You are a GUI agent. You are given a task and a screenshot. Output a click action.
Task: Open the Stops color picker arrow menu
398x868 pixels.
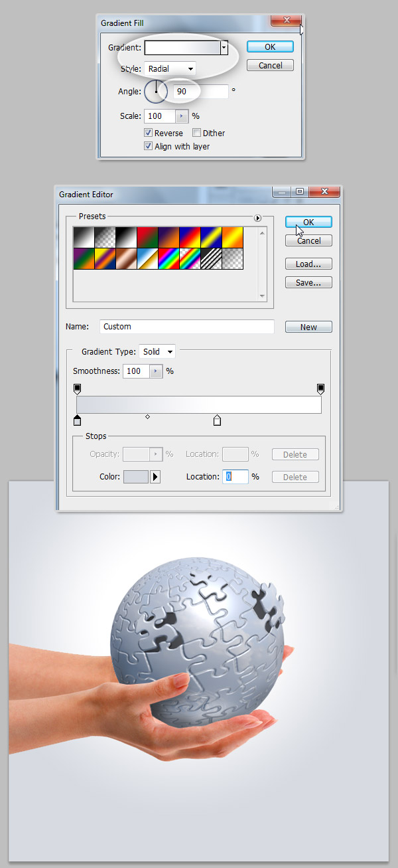click(x=155, y=477)
